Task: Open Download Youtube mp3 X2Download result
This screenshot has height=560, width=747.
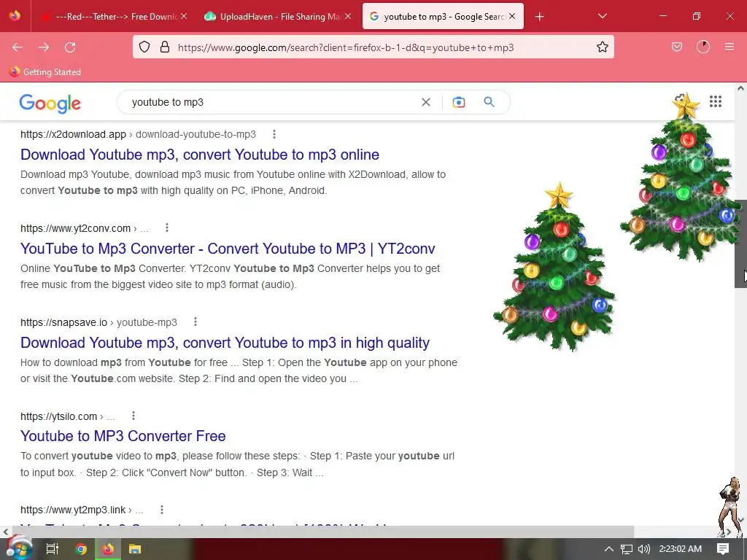Action: 200,155
